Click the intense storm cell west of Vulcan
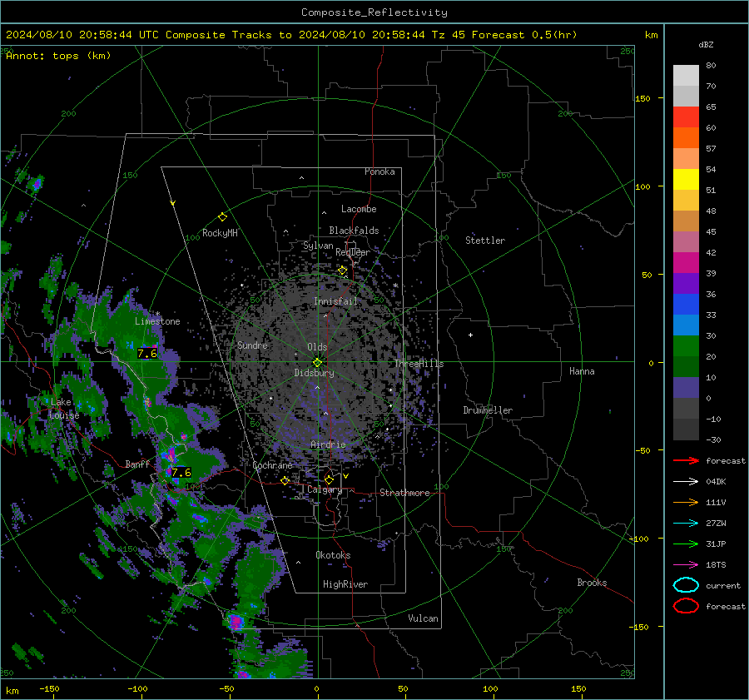The image size is (749, 700). click(x=236, y=622)
